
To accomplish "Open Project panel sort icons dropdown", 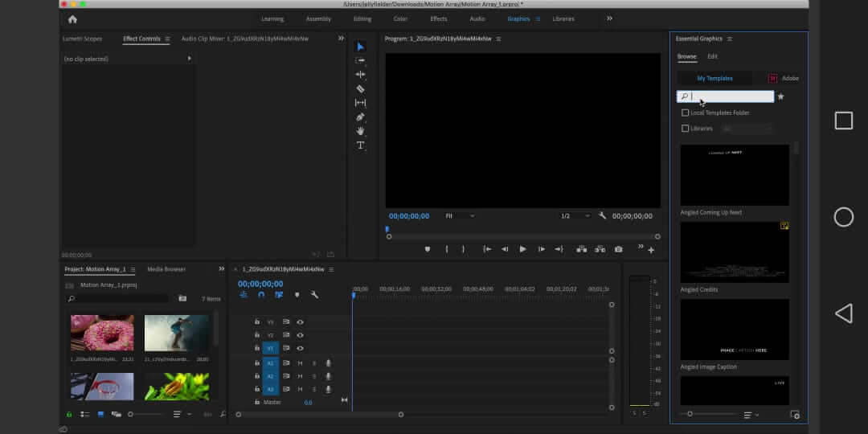I will click(x=182, y=414).
